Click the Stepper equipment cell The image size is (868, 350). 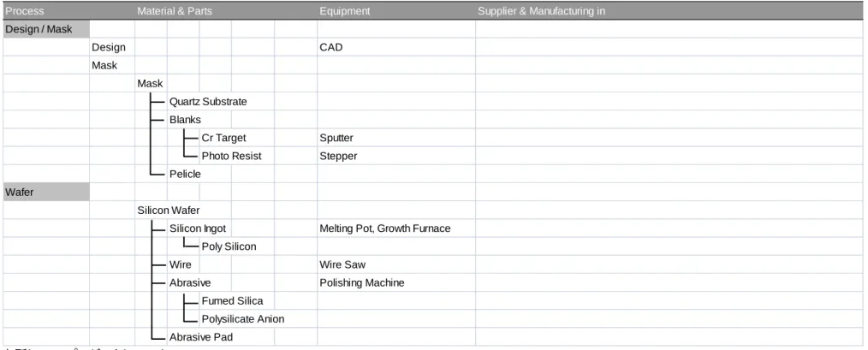tap(395, 156)
